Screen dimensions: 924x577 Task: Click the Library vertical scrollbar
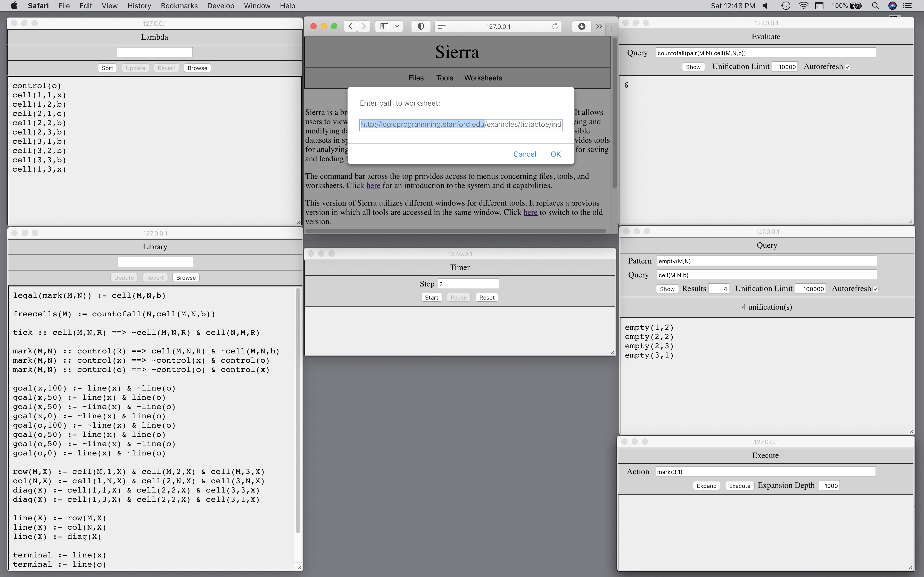[x=298, y=410]
